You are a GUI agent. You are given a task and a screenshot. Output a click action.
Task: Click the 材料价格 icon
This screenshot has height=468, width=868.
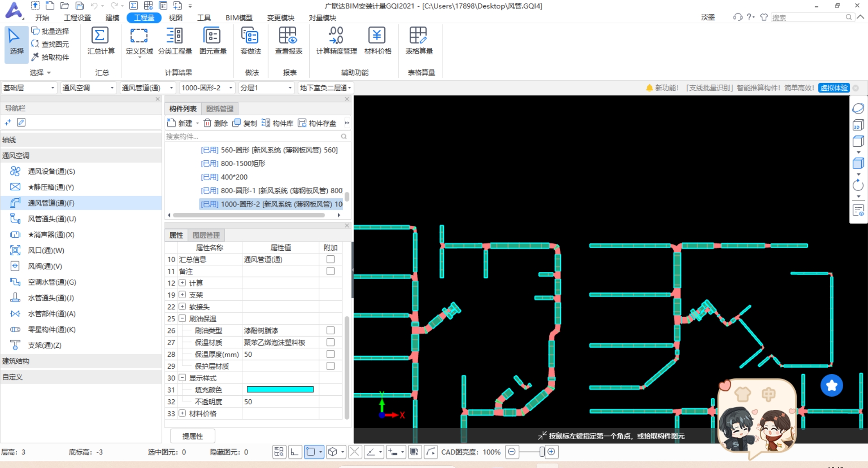[377, 35]
